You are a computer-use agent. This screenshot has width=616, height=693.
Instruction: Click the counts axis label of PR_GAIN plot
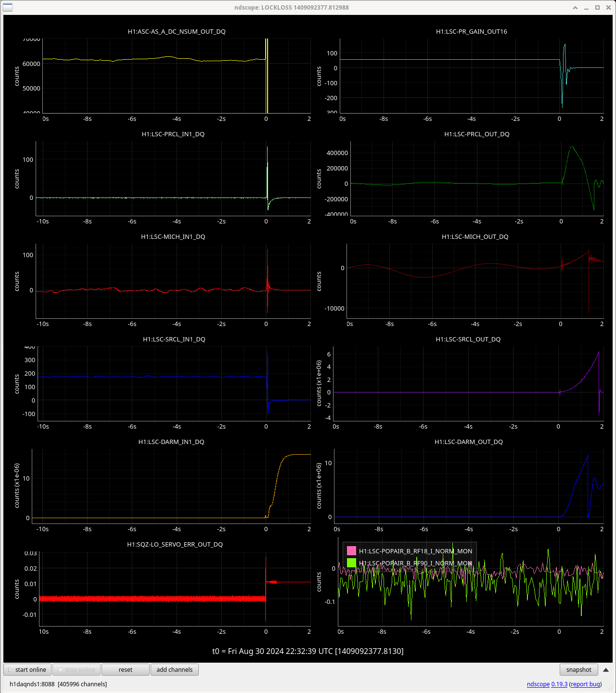319,76
